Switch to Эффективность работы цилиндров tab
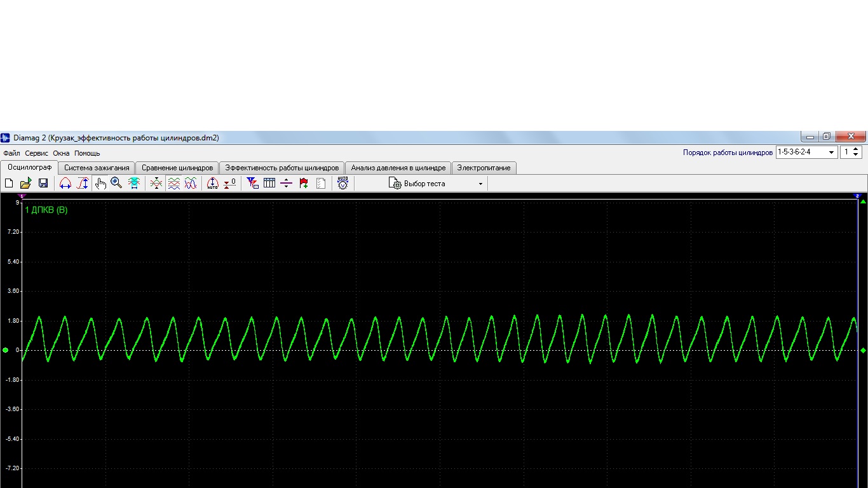Screen dimensions: 868x488 click(x=282, y=168)
